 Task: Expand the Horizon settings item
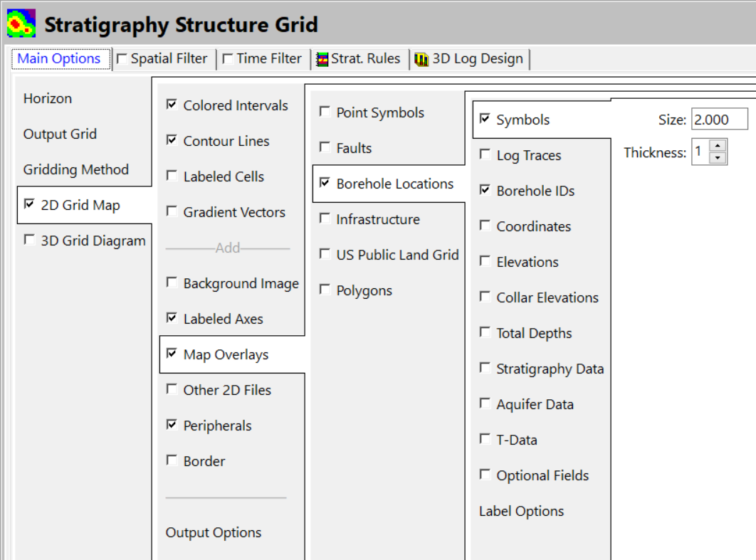click(x=48, y=99)
